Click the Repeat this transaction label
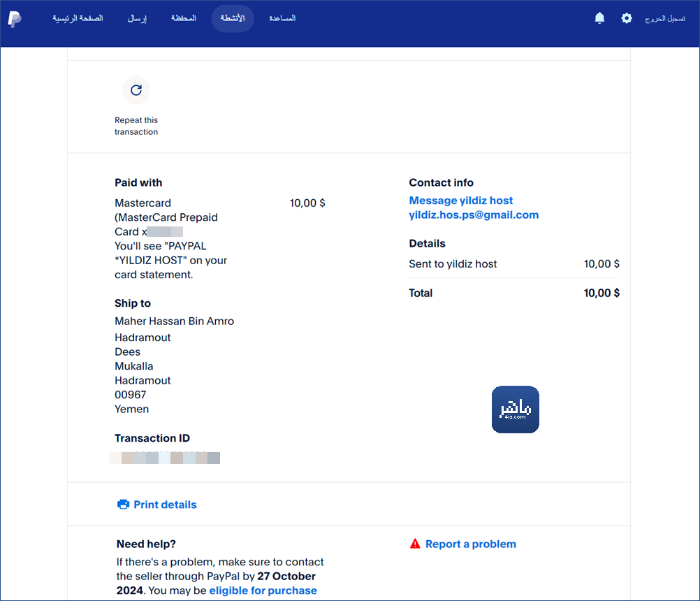The height and width of the screenshot is (601, 700). point(136,126)
